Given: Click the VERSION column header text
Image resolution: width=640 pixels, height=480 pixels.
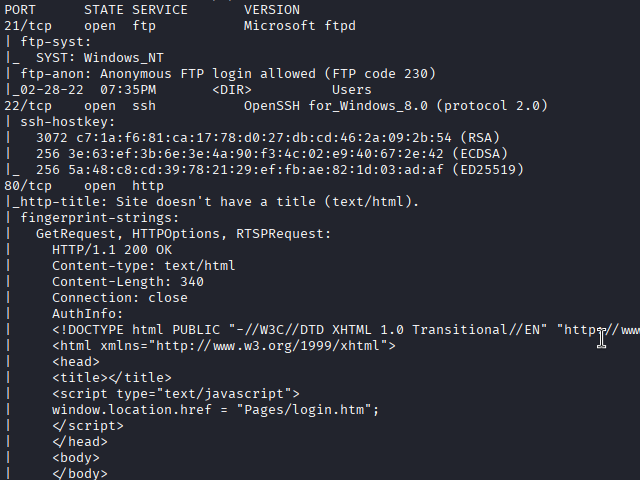Looking at the screenshot, I should pos(271,9).
